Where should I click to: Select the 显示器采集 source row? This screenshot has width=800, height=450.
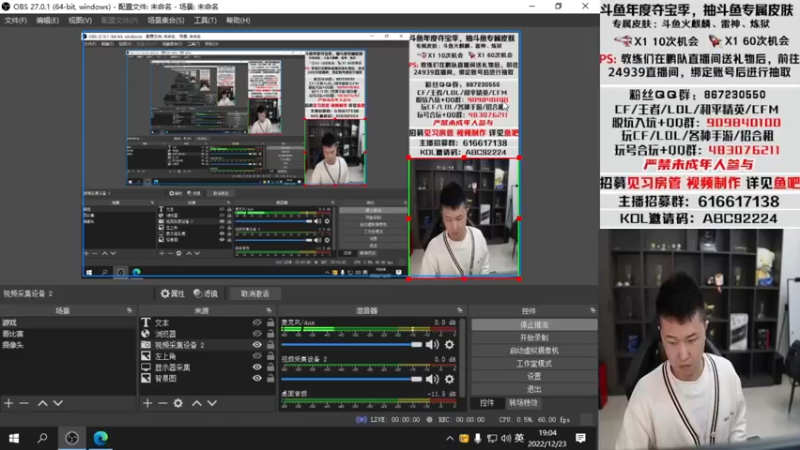pos(208,367)
